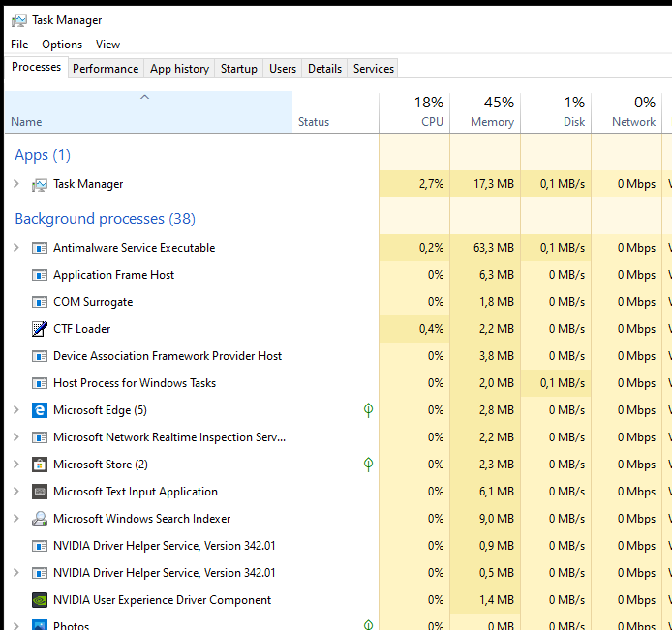Click the Apps (1) group heading
This screenshot has width=672, height=630.
pyautogui.click(x=43, y=155)
